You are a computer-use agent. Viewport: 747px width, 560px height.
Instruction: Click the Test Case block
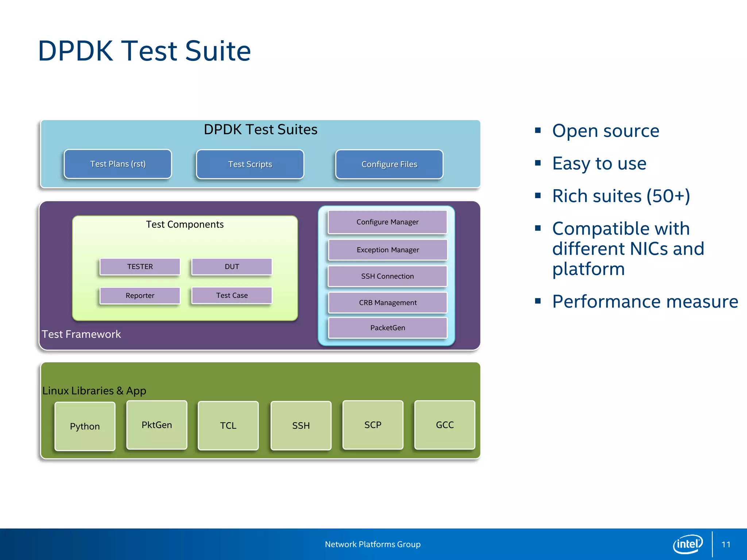[x=232, y=295]
